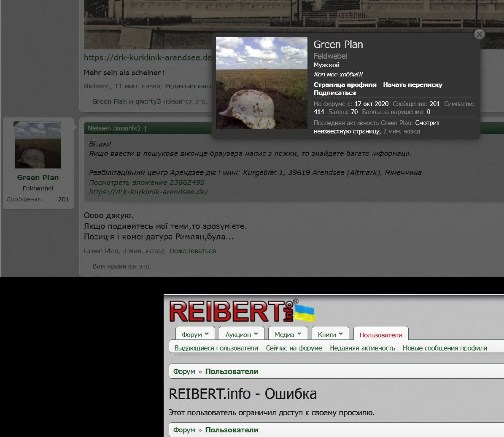Click Начать переписку in the popup
Screen dimensions: 504x437
pyautogui.click(x=413, y=84)
